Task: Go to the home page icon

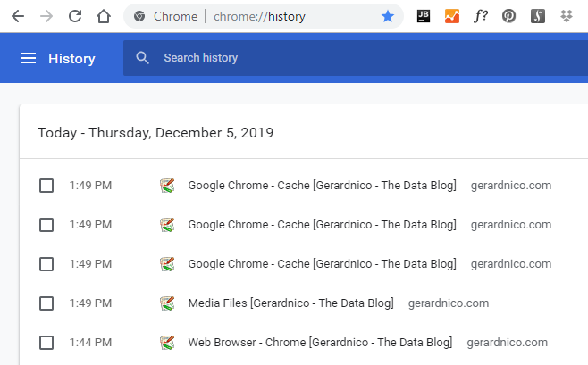Action: click(x=104, y=16)
